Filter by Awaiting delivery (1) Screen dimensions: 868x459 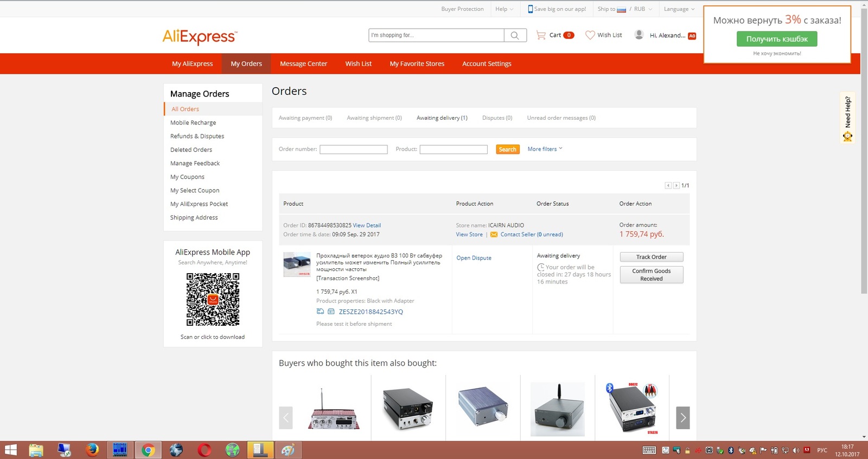(442, 118)
